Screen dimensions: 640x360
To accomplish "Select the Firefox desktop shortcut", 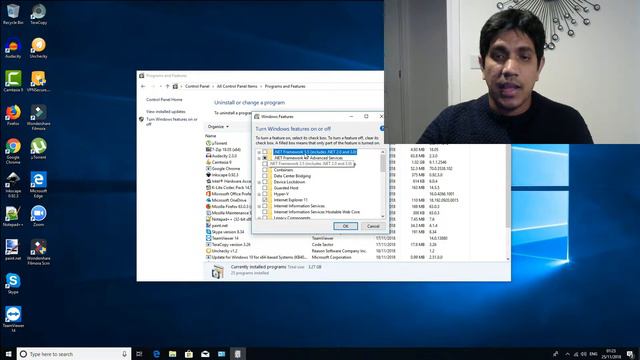I will point(13,115).
